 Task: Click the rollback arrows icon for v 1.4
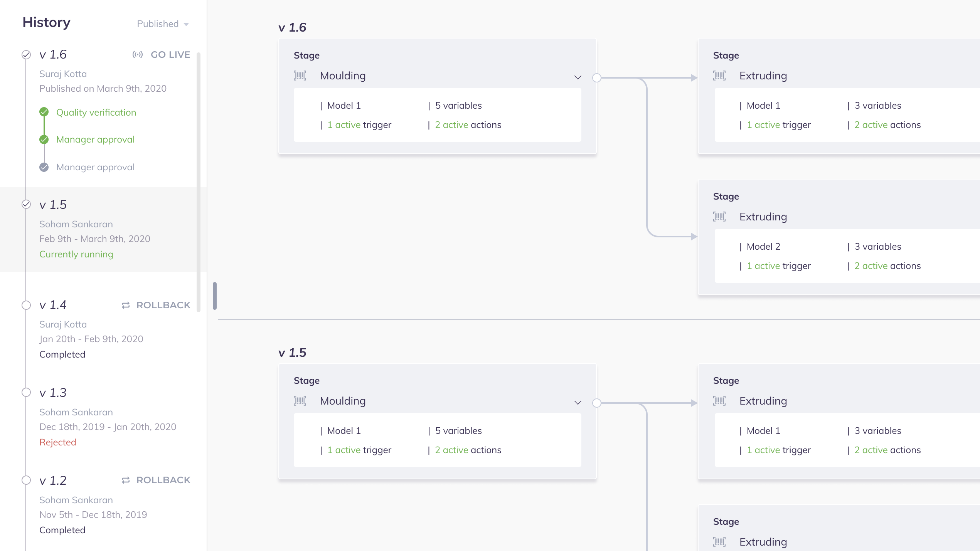coord(126,305)
